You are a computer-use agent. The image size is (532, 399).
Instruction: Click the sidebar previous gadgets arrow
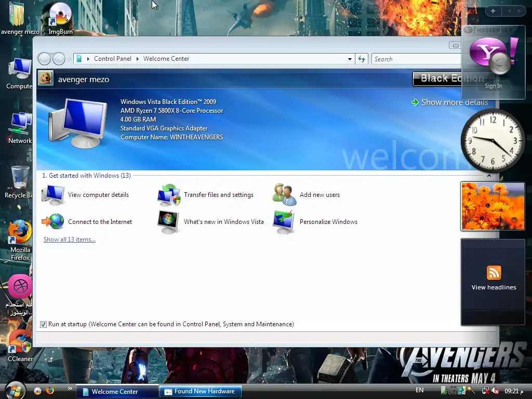(x=509, y=11)
